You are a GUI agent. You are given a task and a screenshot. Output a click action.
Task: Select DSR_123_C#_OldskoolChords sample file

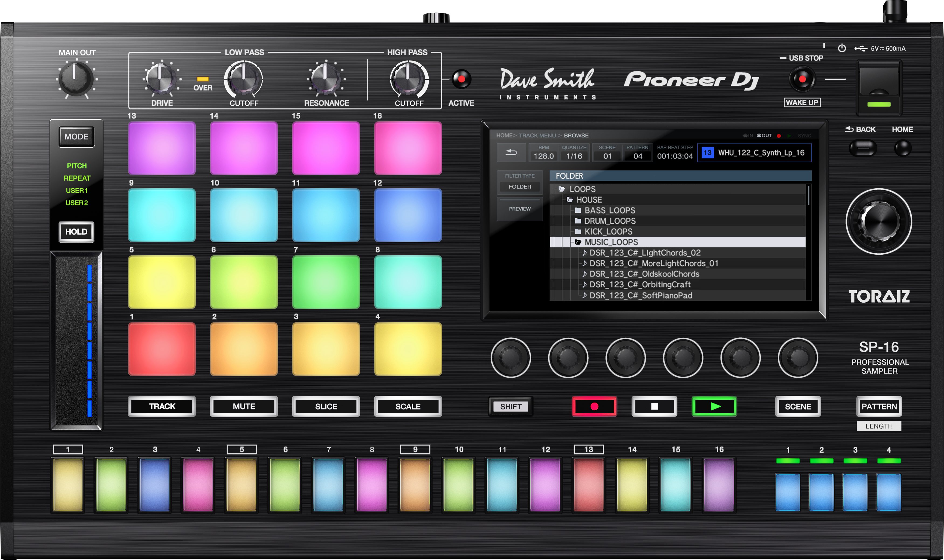pos(644,274)
